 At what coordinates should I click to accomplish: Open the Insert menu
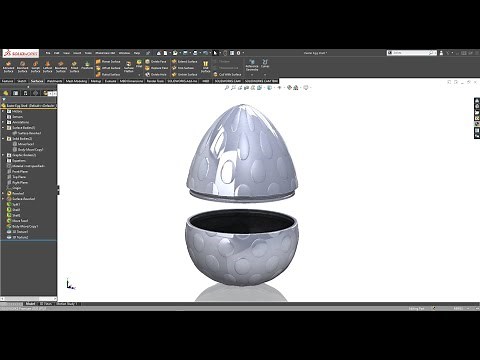click(x=77, y=53)
